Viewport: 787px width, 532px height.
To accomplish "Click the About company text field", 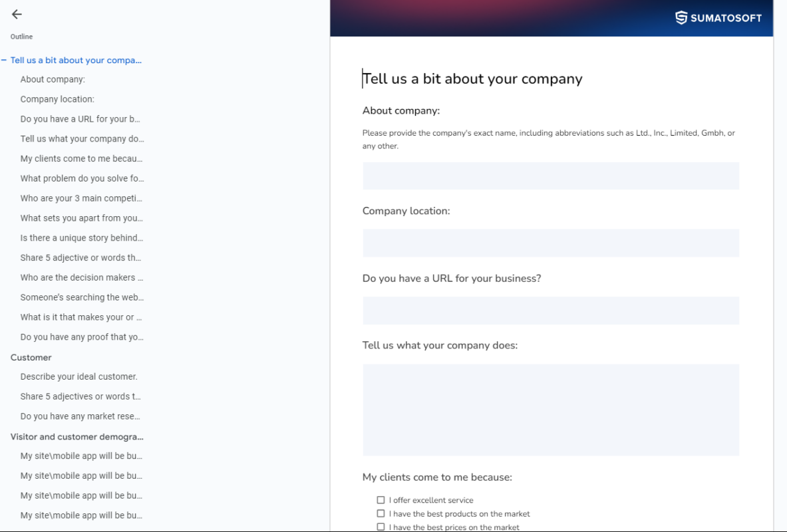I will [550, 176].
